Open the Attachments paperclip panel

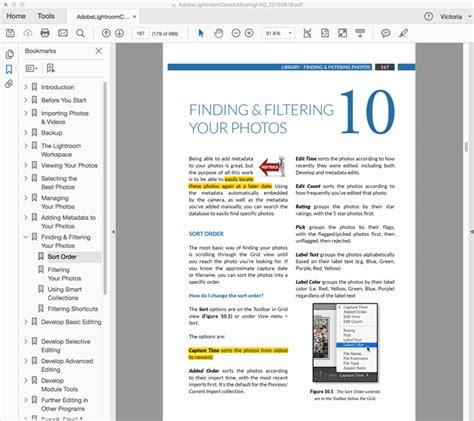pyautogui.click(x=9, y=84)
